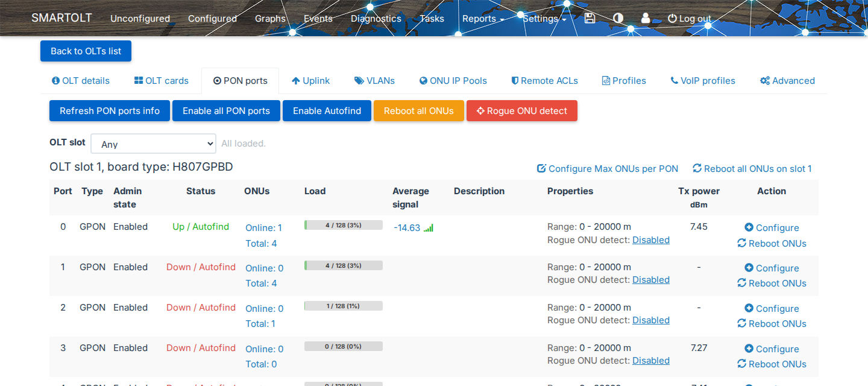This screenshot has height=386, width=868.
Task: Open the Remote ACLs tab
Action: (544, 81)
